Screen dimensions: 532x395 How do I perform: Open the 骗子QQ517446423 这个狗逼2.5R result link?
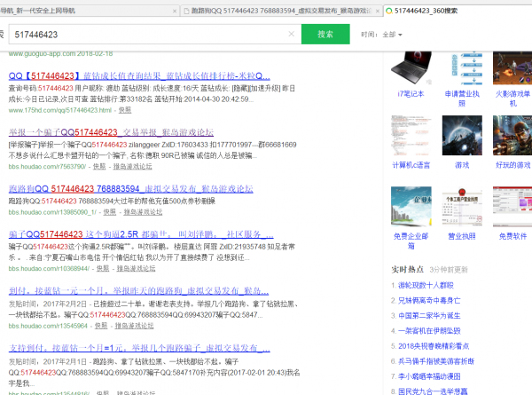[141, 234]
